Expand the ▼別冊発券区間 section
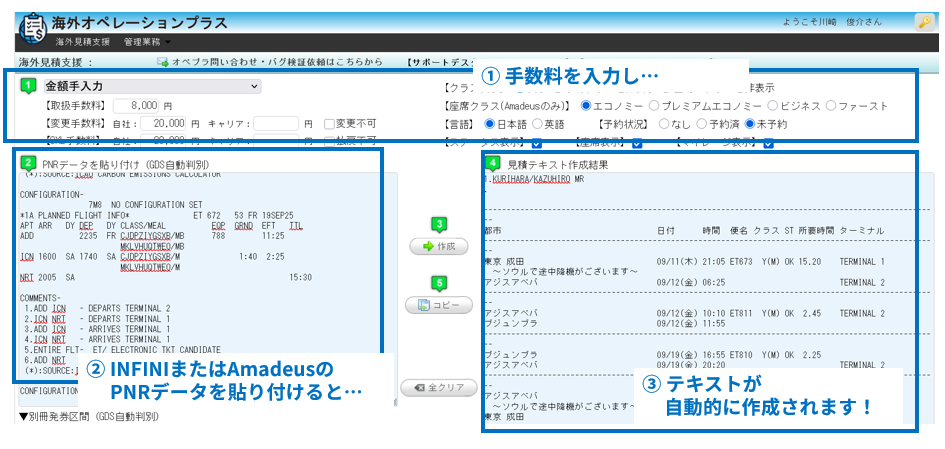The width and height of the screenshot is (945, 449). [89, 416]
